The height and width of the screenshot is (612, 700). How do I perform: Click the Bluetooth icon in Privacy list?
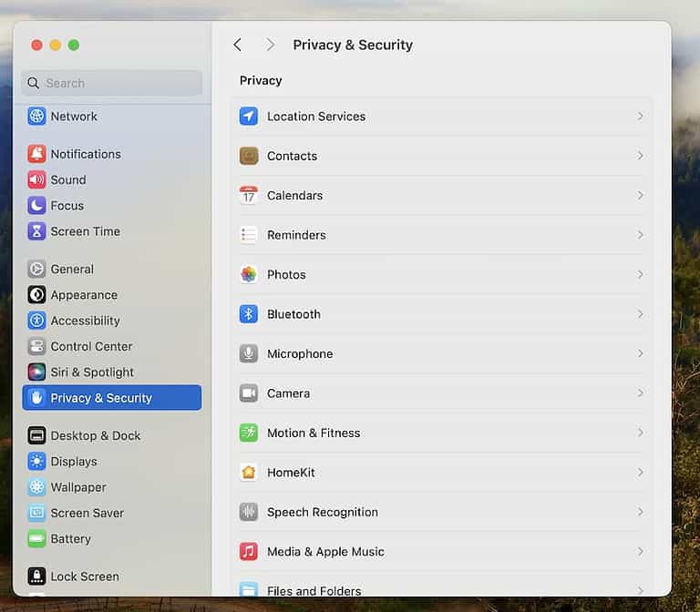pos(249,314)
